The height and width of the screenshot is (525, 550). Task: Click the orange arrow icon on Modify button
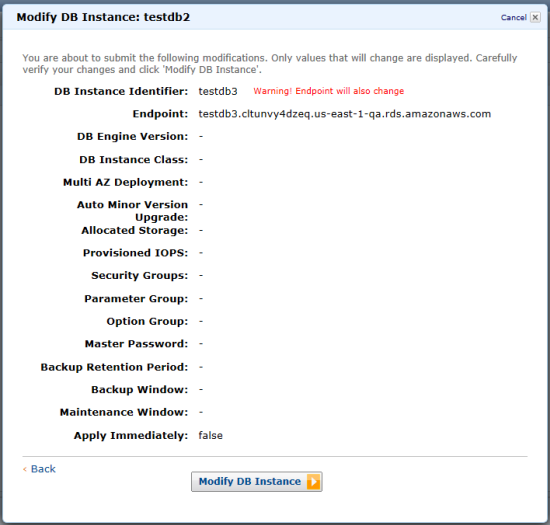313,482
